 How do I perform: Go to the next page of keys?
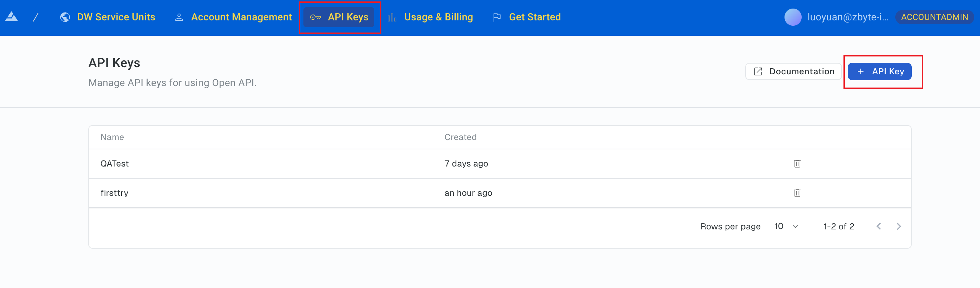tap(899, 227)
